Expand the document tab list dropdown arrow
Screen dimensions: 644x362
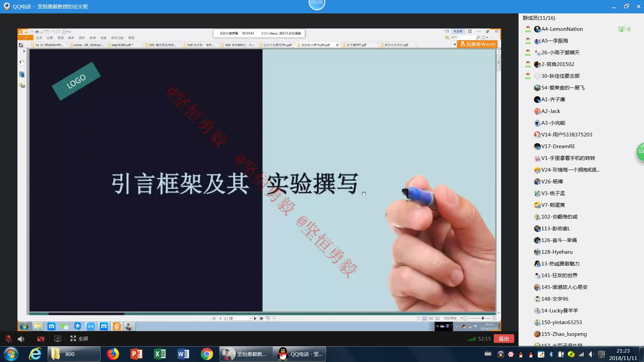(455, 45)
